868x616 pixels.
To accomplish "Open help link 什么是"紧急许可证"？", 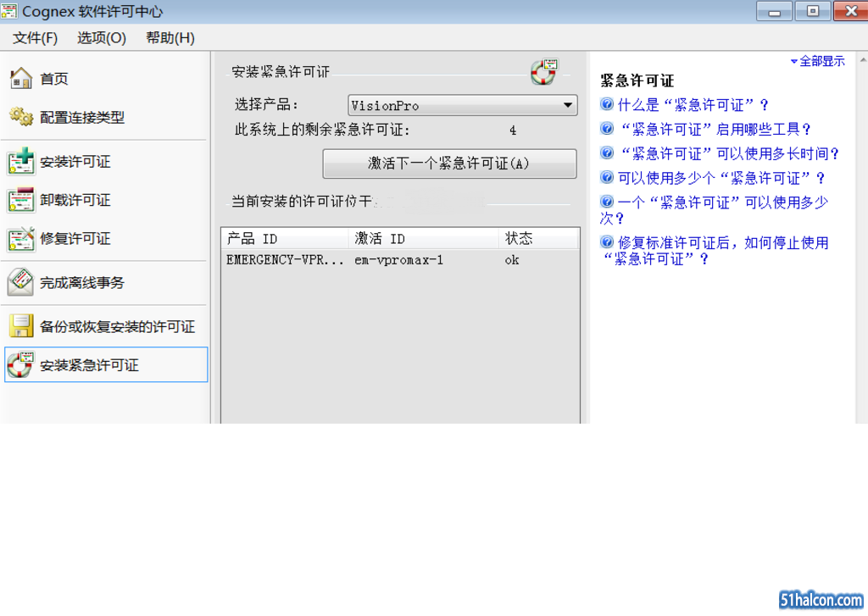I will 693,104.
